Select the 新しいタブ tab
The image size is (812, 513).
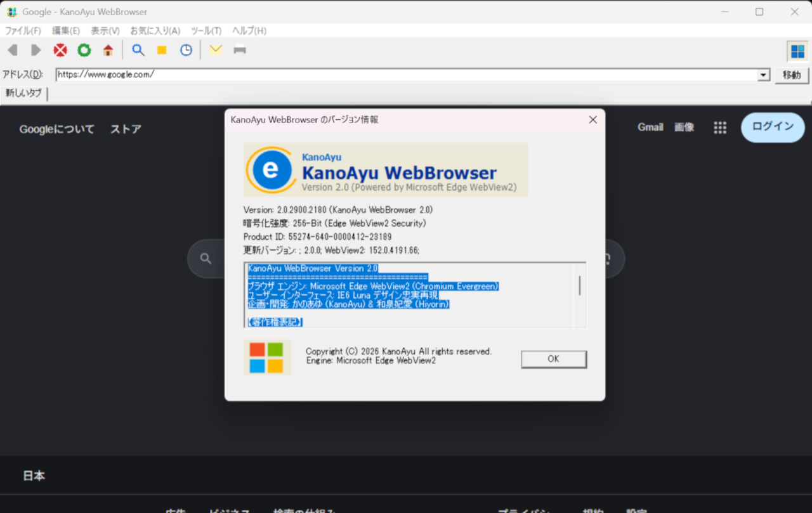24,93
